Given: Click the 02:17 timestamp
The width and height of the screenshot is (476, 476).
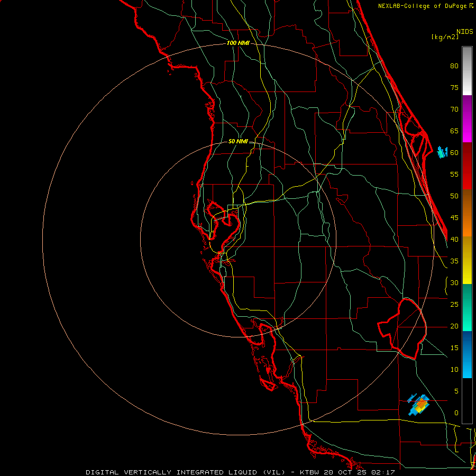Looking at the screenshot, I should click(383, 472).
